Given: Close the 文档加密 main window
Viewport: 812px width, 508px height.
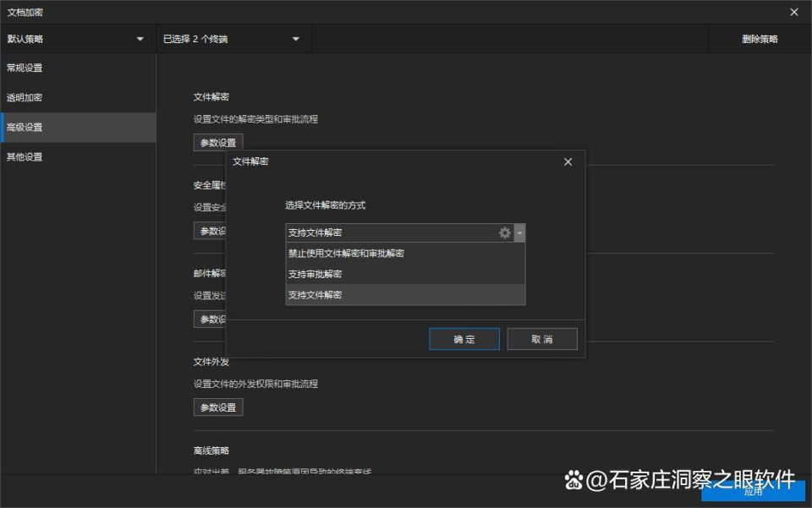Looking at the screenshot, I should (x=794, y=12).
